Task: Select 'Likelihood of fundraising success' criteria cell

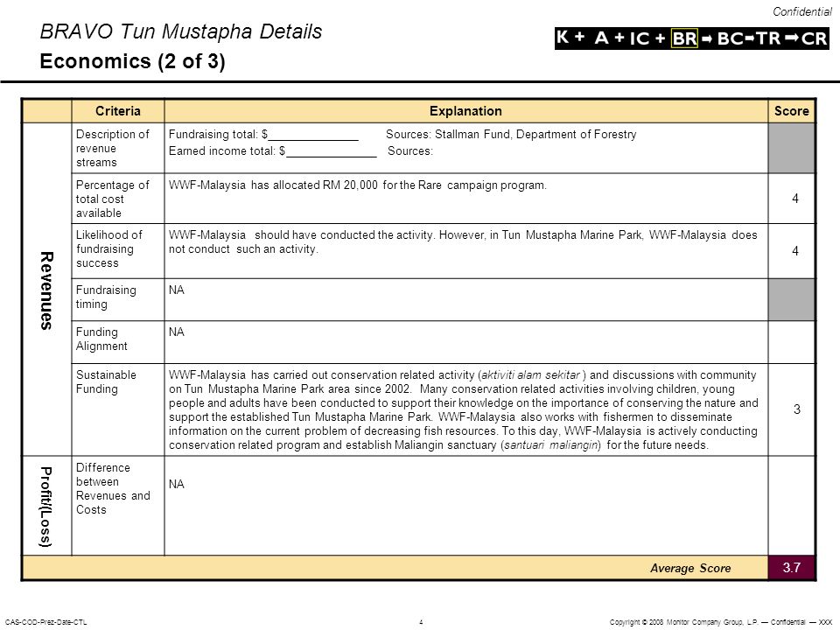Action: [118, 251]
